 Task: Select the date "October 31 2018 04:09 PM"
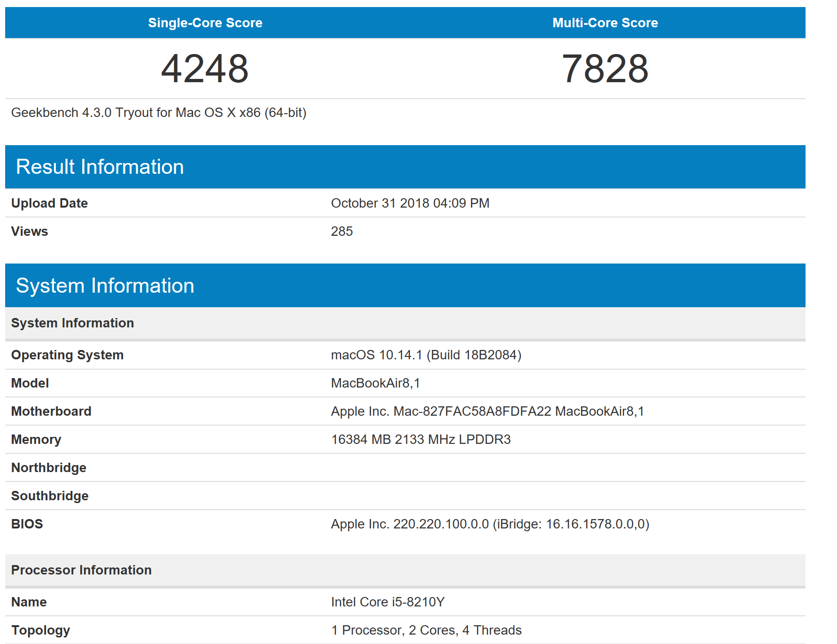point(410,203)
